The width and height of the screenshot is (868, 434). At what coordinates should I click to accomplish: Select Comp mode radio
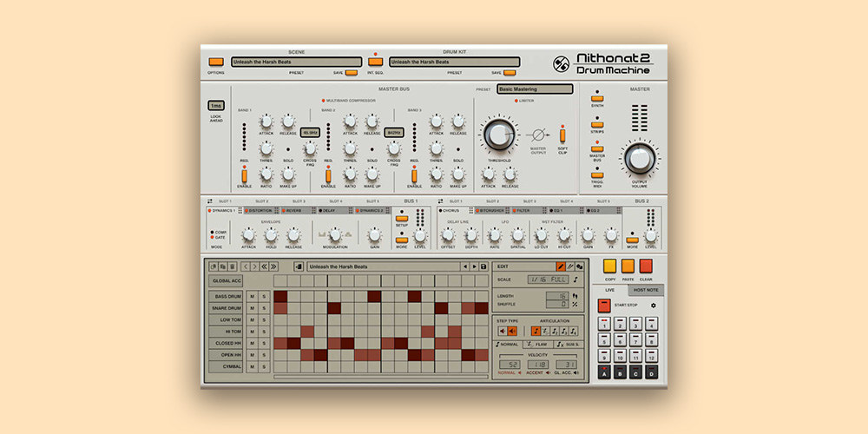coord(212,233)
